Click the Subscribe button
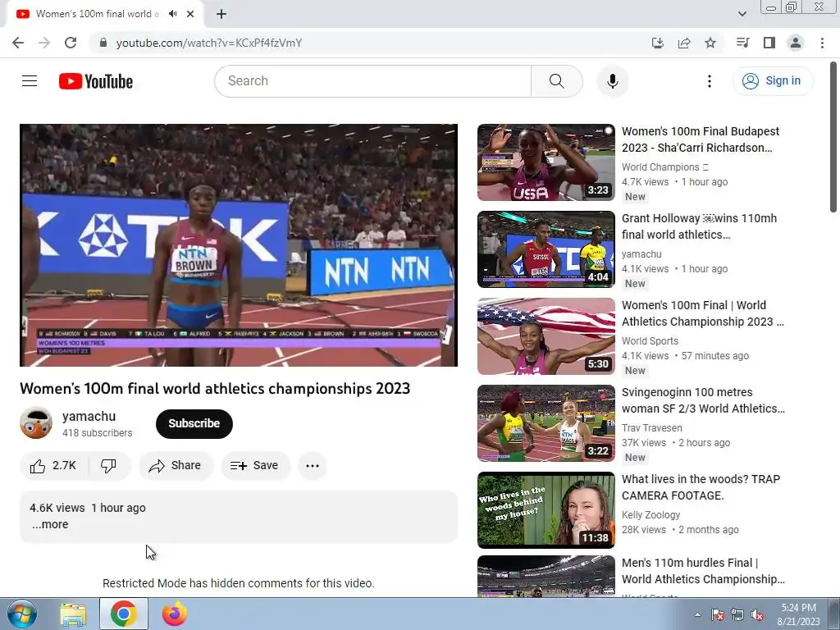Image resolution: width=840 pixels, height=630 pixels. click(x=194, y=423)
